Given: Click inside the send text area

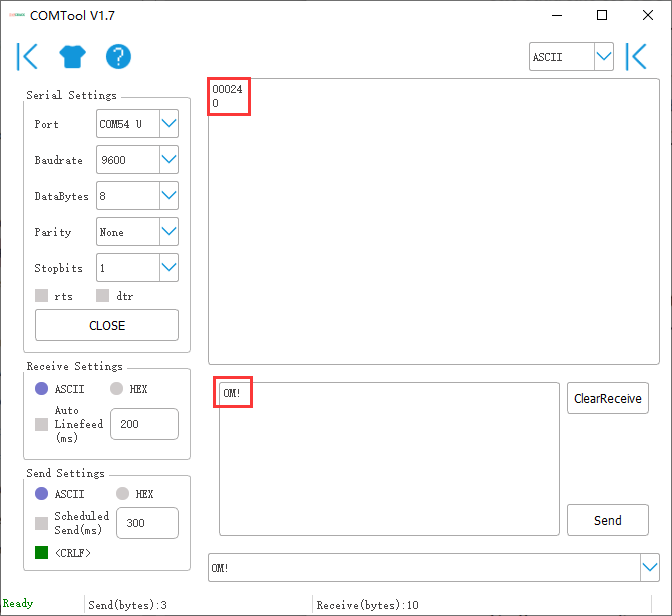Looking at the screenshot, I should tap(389, 459).
